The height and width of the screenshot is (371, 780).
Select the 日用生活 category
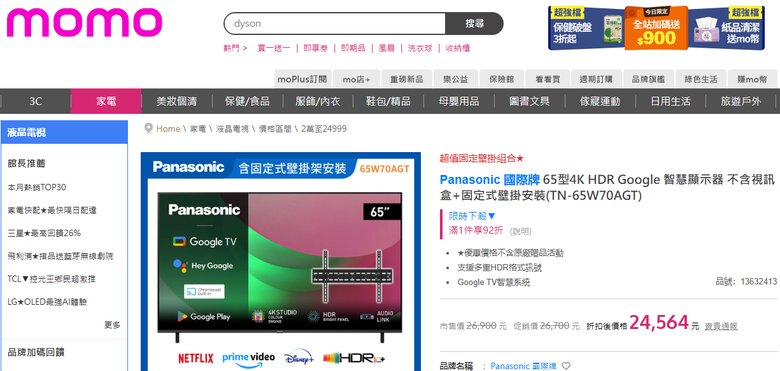click(671, 101)
